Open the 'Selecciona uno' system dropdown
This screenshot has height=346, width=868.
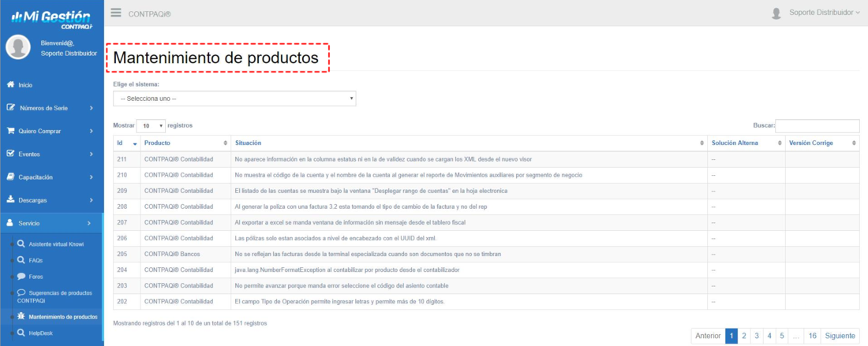(234, 99)
